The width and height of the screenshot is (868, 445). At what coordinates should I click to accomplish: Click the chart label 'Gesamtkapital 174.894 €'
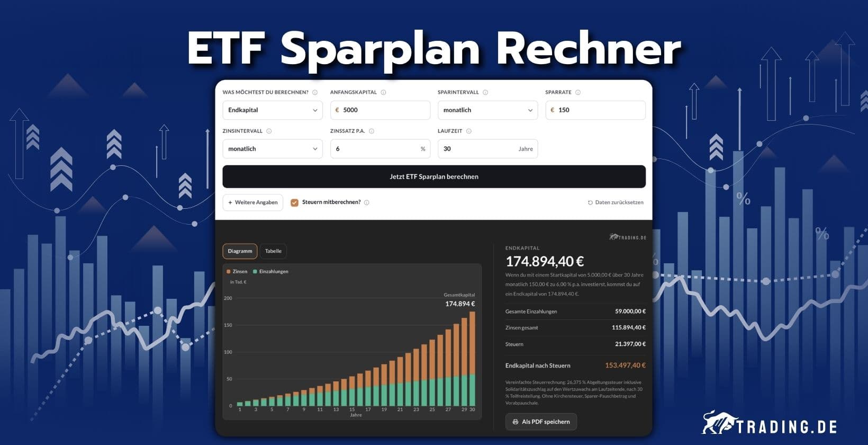pos(459,300)
